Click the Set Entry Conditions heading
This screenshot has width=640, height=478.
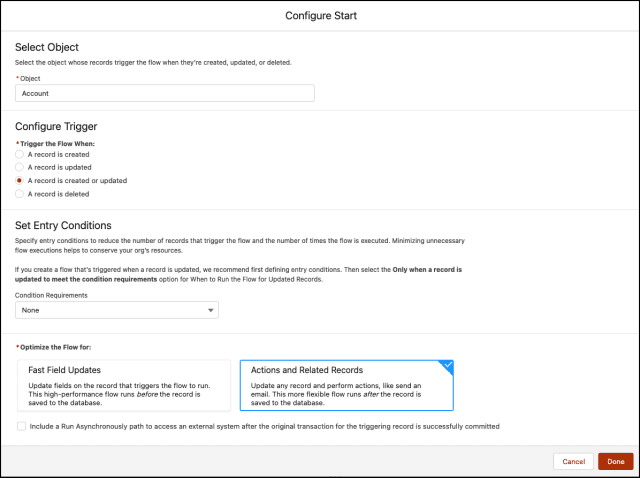click(x=63, y=225)
